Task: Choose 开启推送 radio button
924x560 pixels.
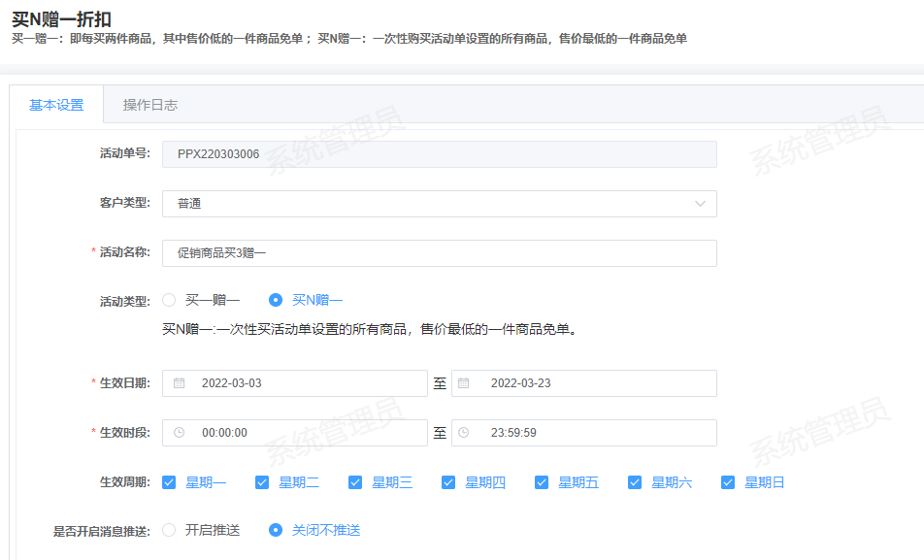Action: pyautogui.click(x=169, y=530)
